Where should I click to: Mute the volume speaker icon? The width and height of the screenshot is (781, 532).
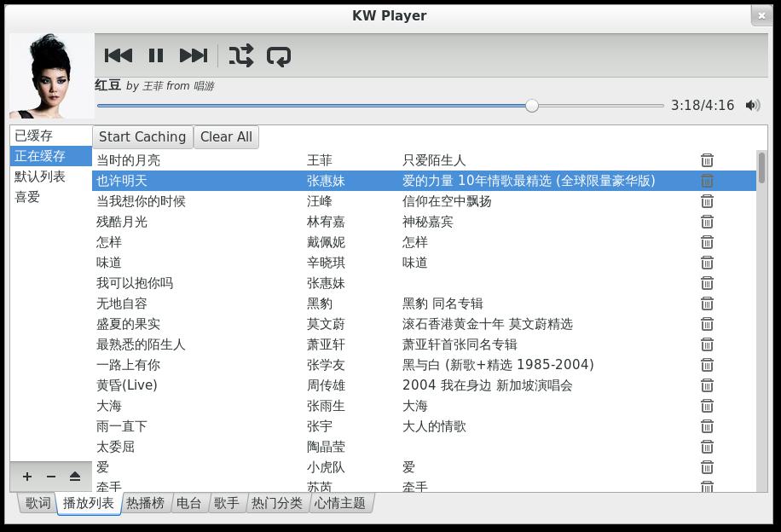[753, 105]
